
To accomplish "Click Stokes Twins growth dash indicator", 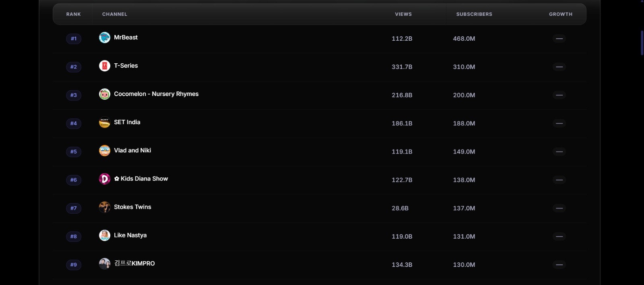I will coord(559,208).
